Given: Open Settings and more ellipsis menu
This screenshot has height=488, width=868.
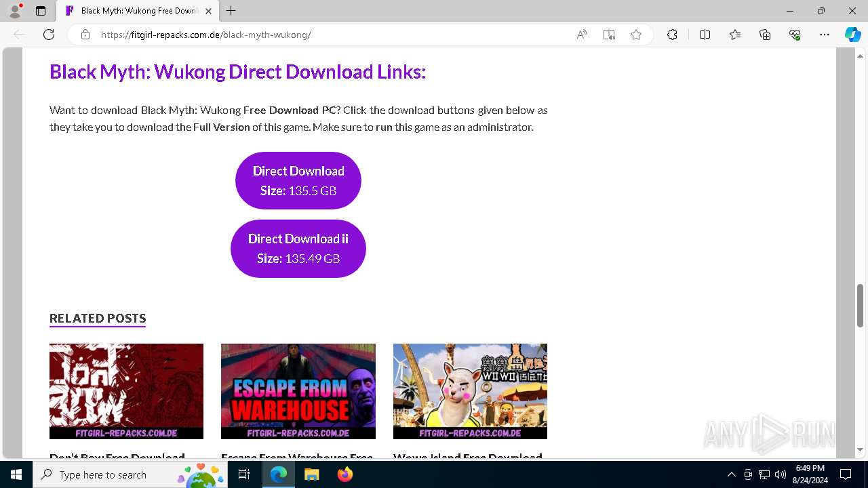Looking at the screenshot, I should [x=825, y=35].
